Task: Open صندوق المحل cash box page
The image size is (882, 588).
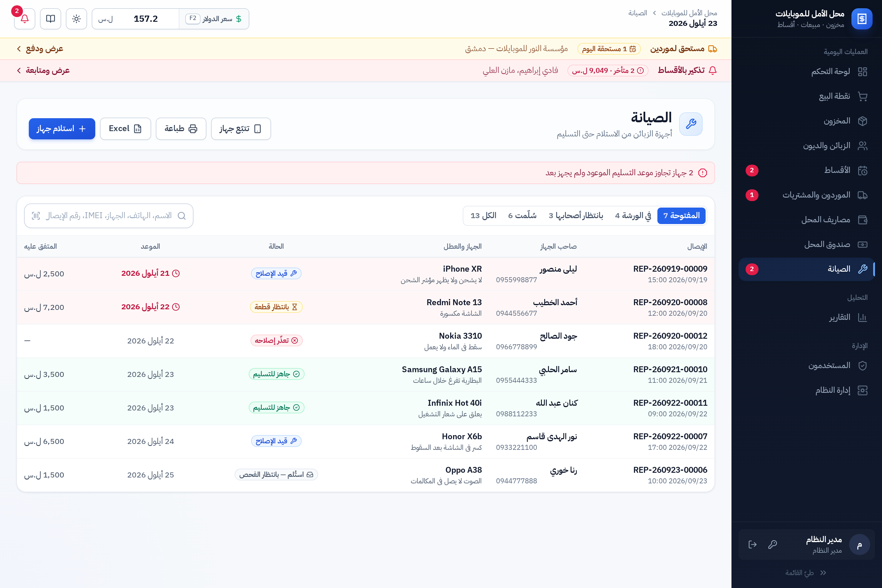Action: (x=806, y=245)
